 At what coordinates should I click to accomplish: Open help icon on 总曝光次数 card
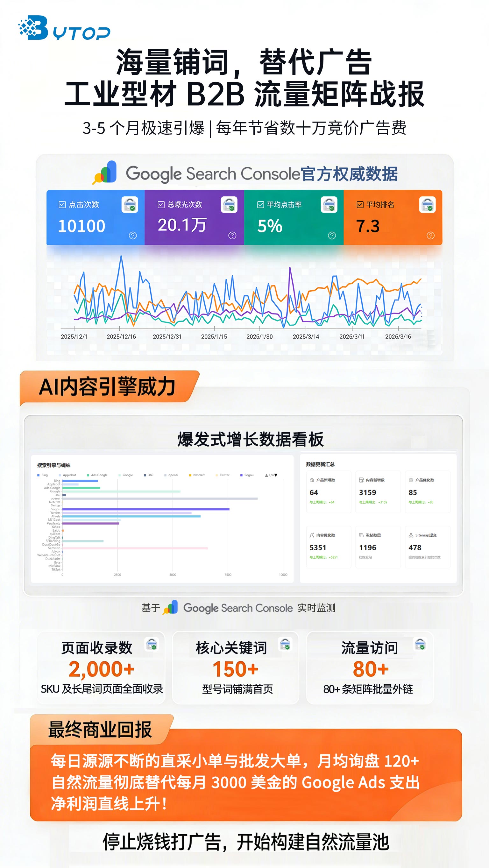232,236
